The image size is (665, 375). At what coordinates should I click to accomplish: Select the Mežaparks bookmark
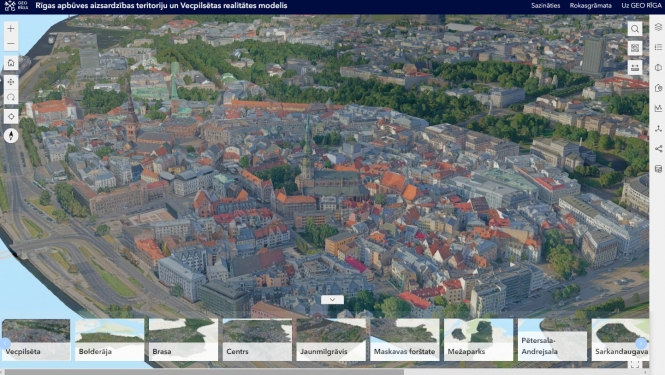pos(478,340)
